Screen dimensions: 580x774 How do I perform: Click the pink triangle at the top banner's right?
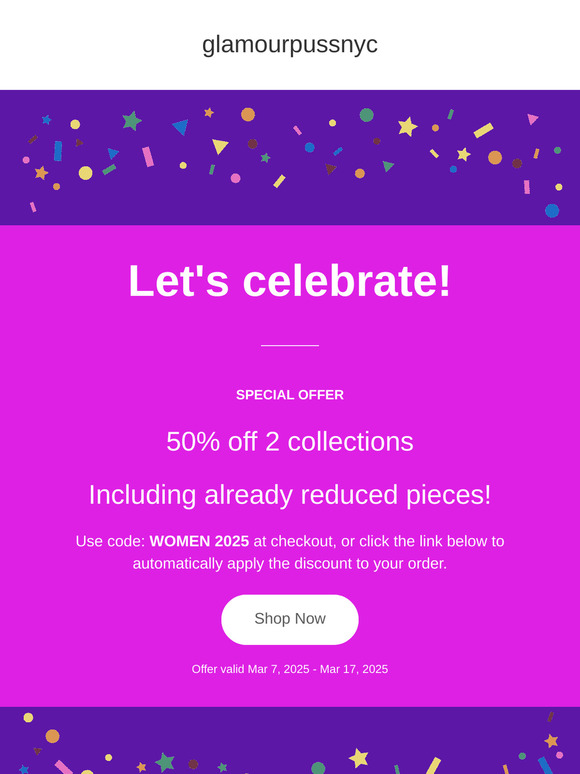click(532, 119)
